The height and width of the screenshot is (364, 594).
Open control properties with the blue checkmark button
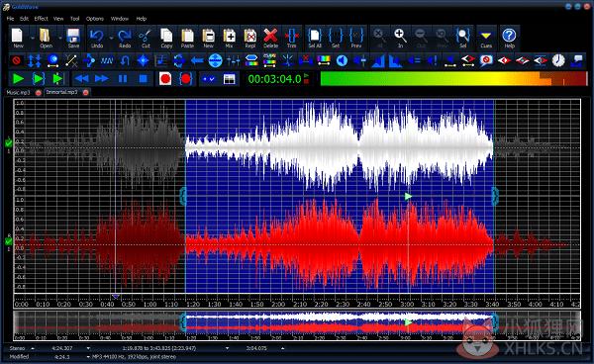pos(208,79)
